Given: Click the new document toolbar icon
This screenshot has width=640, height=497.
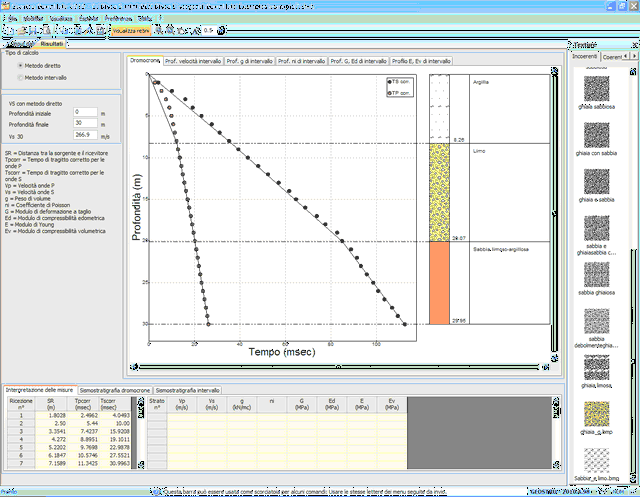Looking at the screenshot, I should [10, 31].
